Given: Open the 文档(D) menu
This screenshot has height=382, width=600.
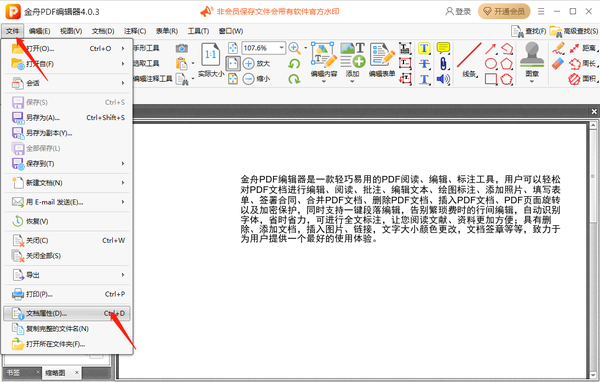Looking at the screenshot, I should click(103, 31).
